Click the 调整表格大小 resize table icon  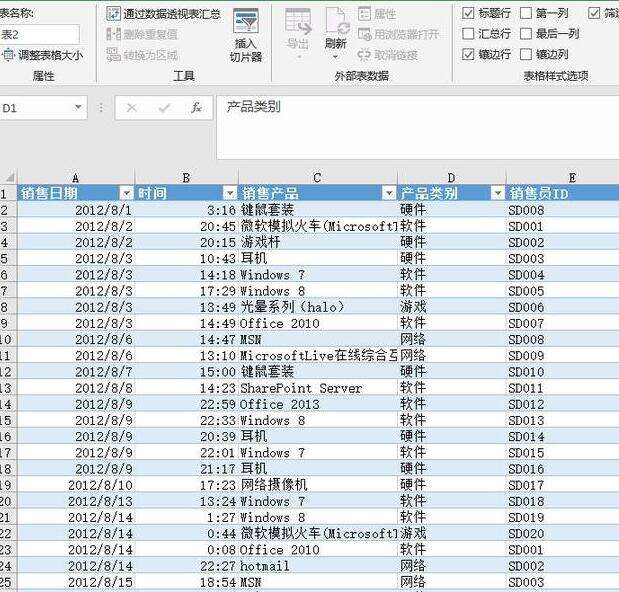[8, 54]
